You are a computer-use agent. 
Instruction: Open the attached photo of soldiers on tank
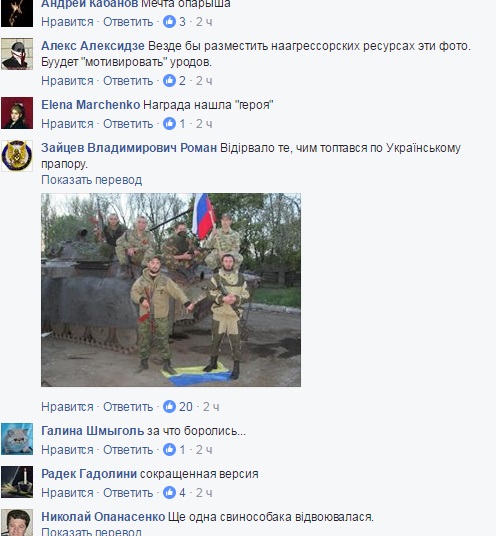(171, 290)
